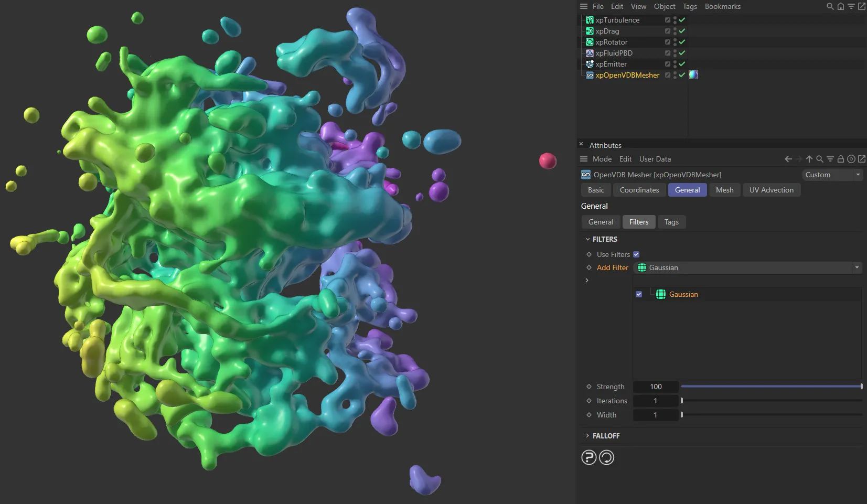Uncheck the Use Filters checkbox
Screen dimensions: 867x504
point(636,254)
